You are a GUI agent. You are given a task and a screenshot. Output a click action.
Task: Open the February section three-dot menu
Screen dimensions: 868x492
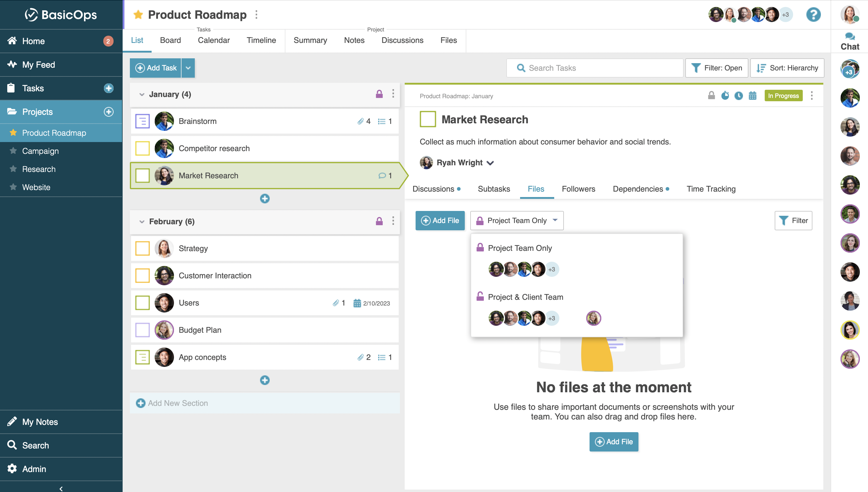pyautogui.click(x=393, y=221)
